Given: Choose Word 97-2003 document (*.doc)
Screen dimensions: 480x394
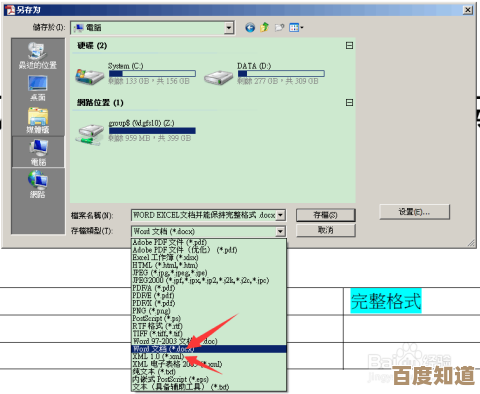Looking at the screenshot, I should 209,341.
